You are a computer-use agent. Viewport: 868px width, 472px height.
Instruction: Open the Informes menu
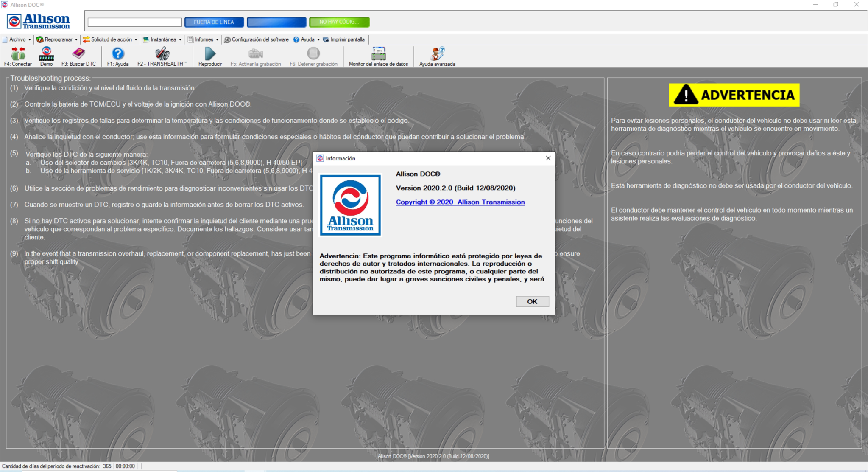click(x=204, y=39)
